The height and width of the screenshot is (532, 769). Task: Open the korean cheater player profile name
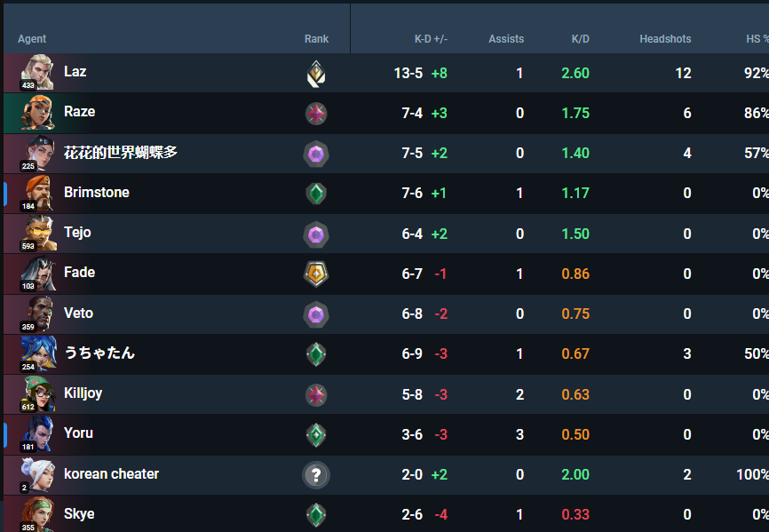pos(111,474)
